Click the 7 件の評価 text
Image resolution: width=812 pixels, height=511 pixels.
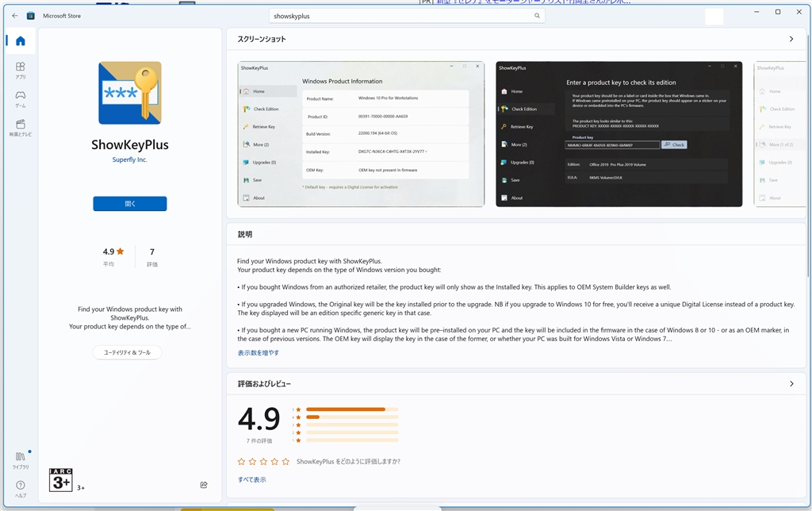pos(259,440)
